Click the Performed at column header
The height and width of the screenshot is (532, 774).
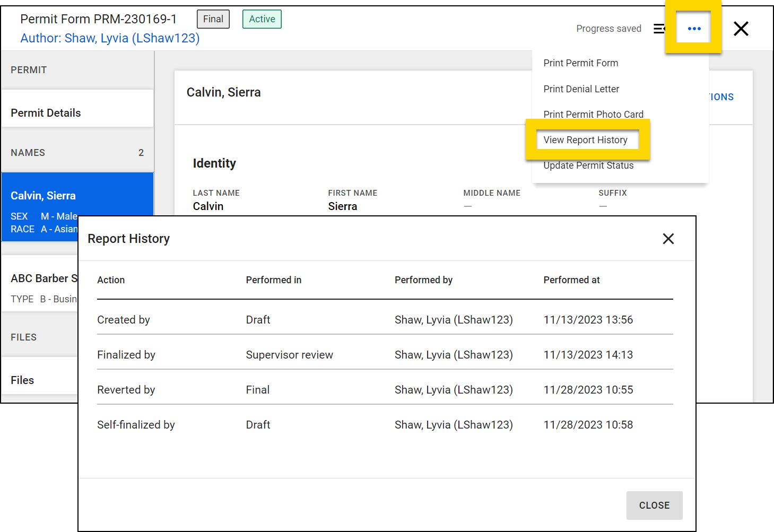click(x=571, y=280)
